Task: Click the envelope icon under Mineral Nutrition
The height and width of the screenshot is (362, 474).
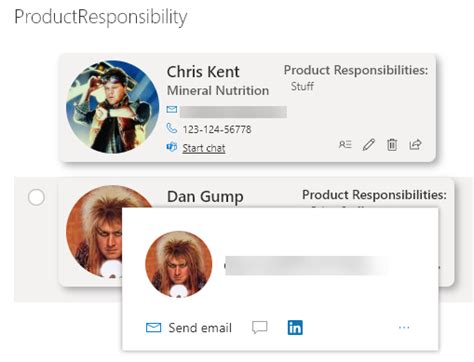Action: point(172,109)
